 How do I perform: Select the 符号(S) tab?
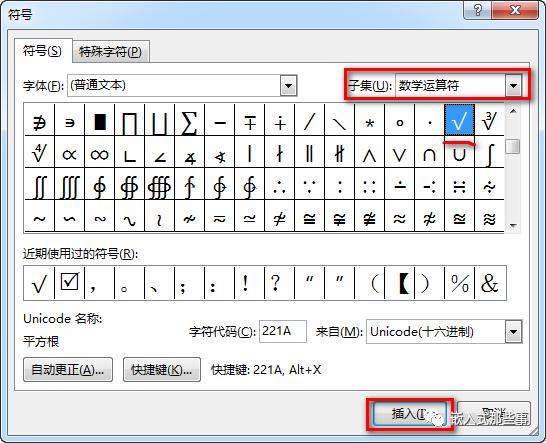point(42,51)
